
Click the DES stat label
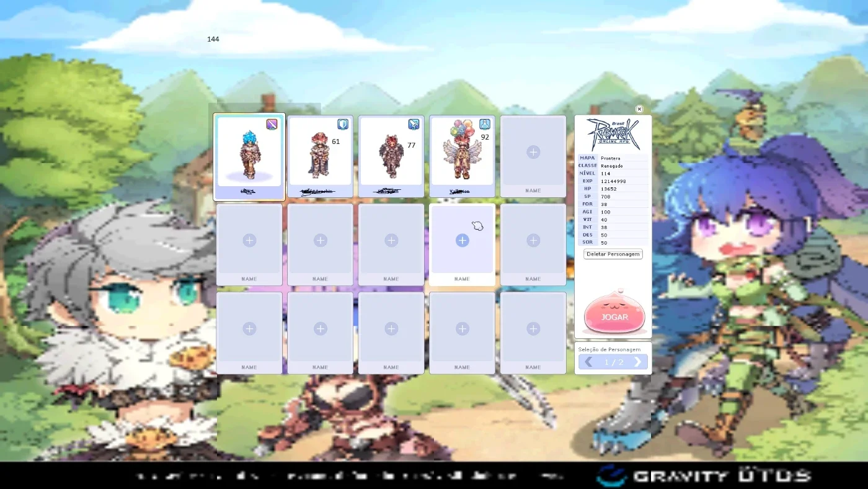click(587, 235)
